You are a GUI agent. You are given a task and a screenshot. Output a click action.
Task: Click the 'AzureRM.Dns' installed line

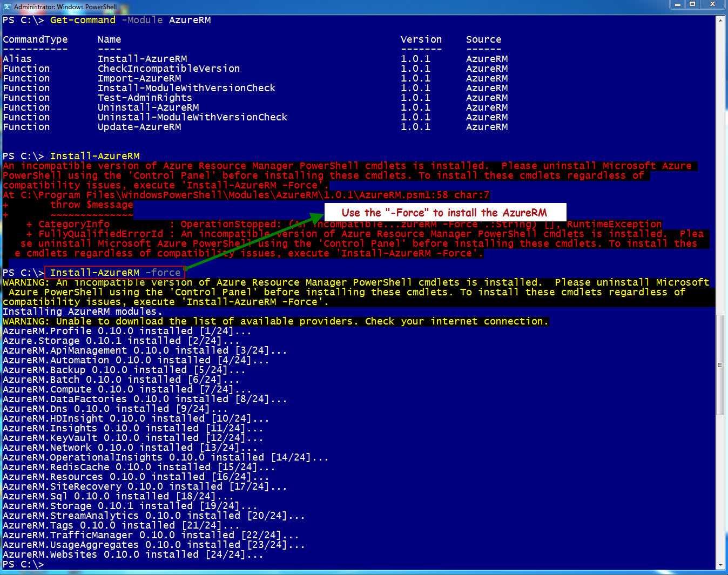(x=115, y=409)
